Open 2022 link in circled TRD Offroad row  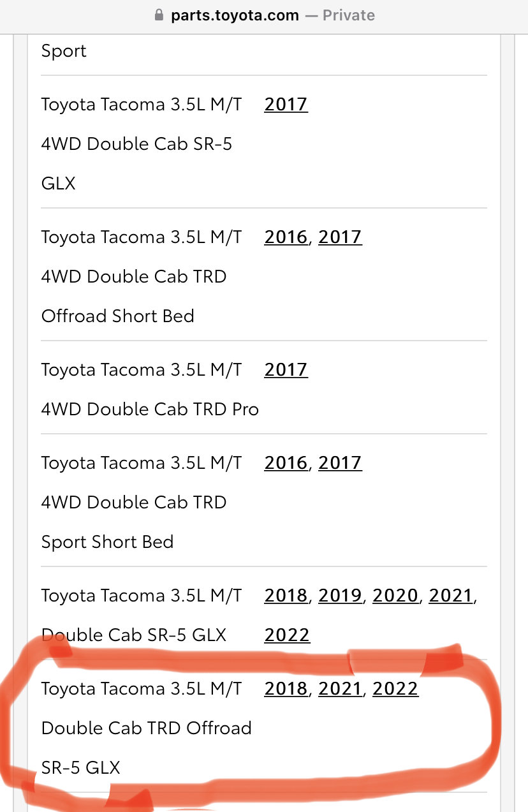(x=395, y=688)
